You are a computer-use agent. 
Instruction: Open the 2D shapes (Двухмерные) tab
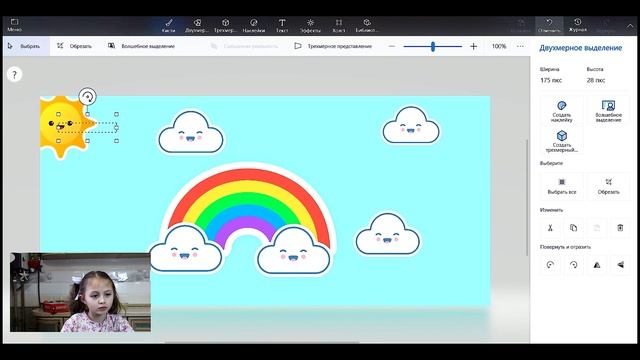tap(197, 25)
